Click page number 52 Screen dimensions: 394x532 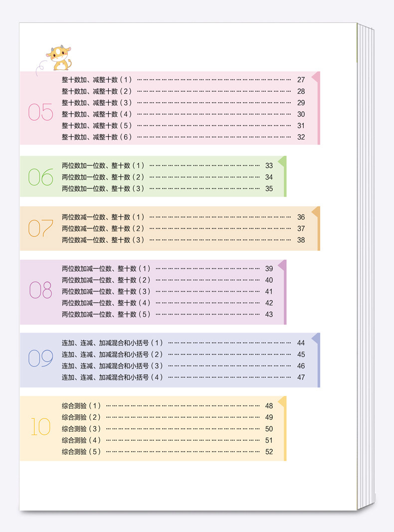click(x=269, y=452)
